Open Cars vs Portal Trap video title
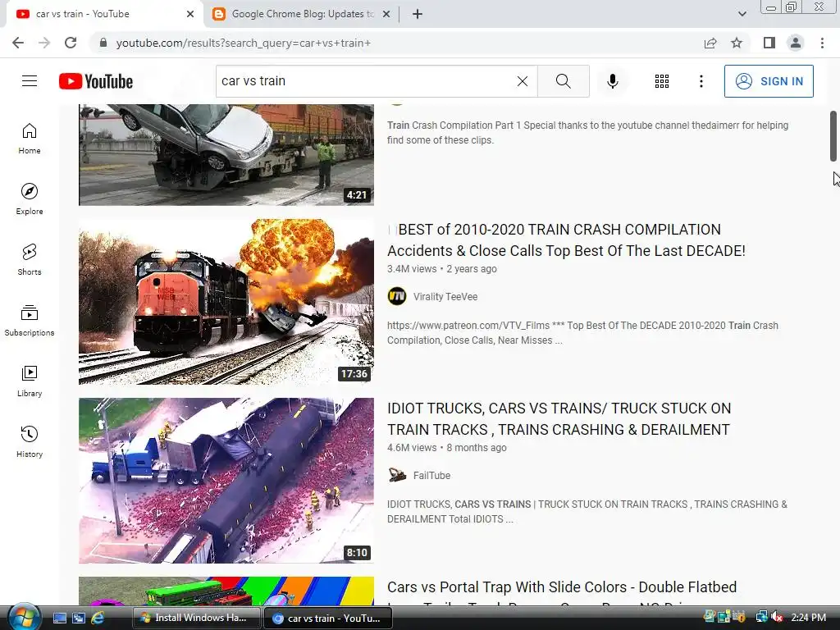 [562, 587]
